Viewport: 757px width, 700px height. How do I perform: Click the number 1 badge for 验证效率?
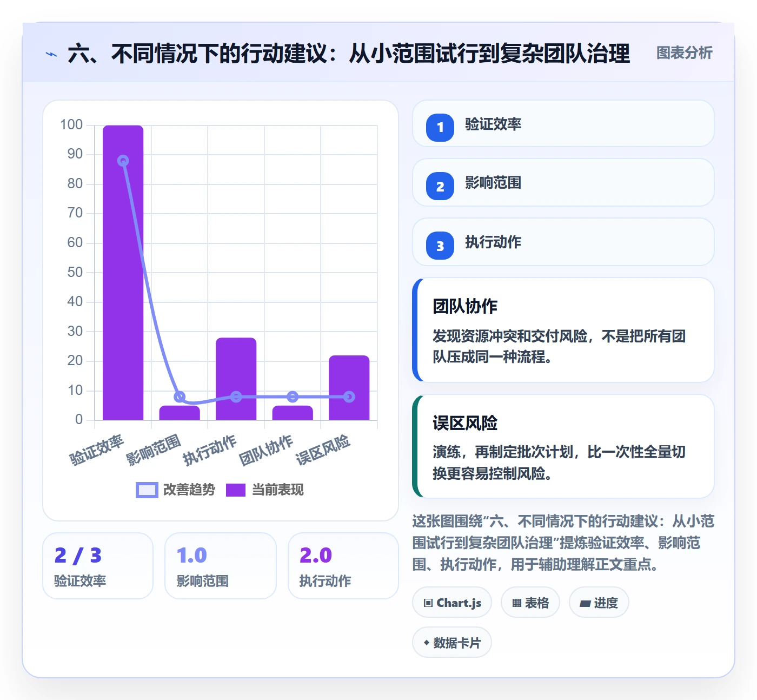440,127
